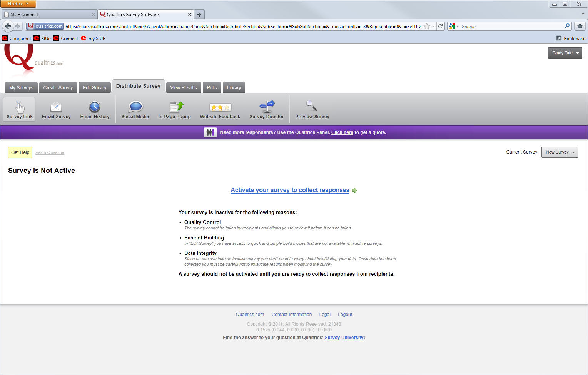Open the Current Survey New Survey dropdown
This screenshot has height=375, width=588.
click(x=560, y=152)
